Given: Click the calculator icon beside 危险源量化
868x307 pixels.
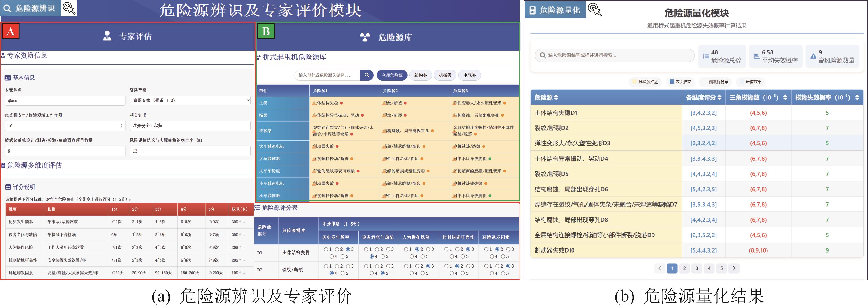Looking at the screenshot, I should (x=532, y=10).
